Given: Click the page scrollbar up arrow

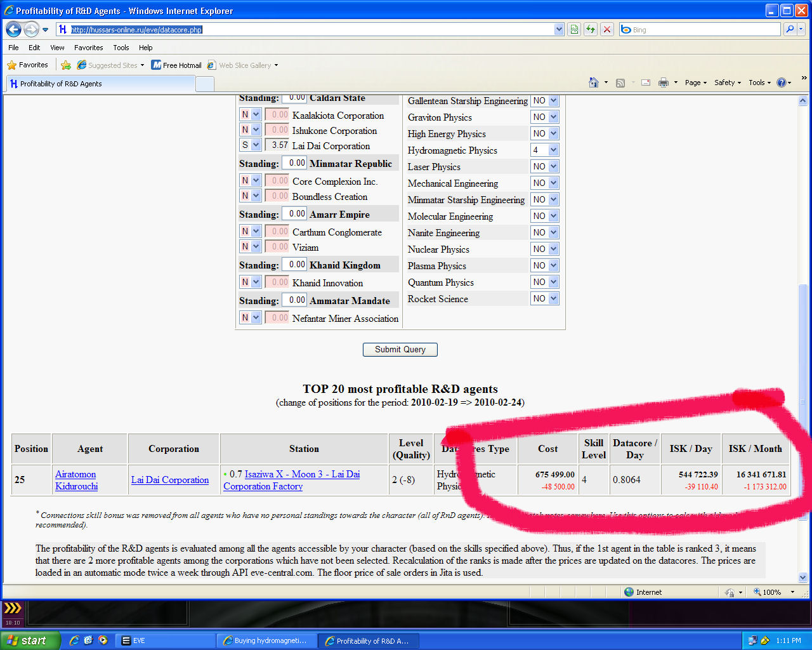Looking at the screenshot, I should pos(802,100).
